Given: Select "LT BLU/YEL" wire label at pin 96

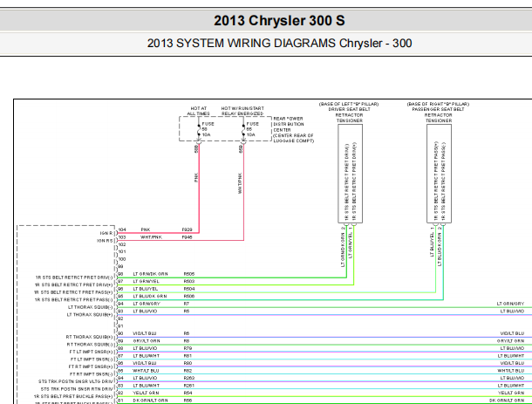Looking at the screenshot, I should tap(146, 289).
